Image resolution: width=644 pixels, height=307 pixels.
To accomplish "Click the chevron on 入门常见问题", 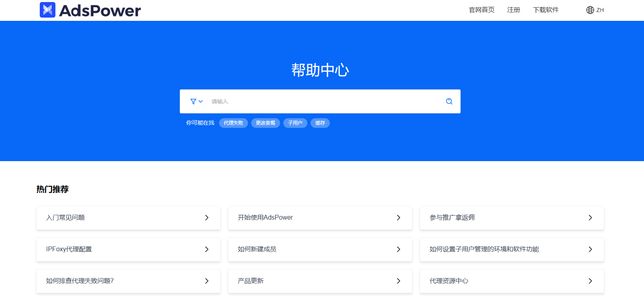I will point(207,218).
